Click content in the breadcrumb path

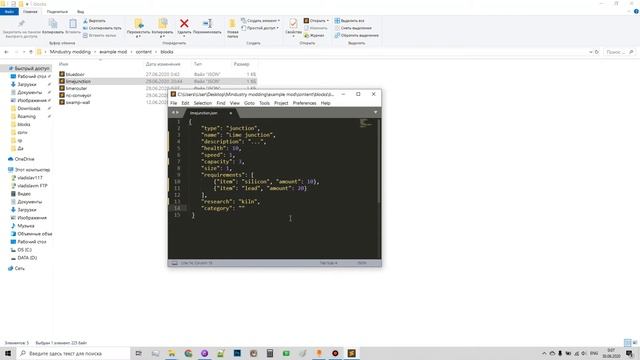tap(144, 52)
